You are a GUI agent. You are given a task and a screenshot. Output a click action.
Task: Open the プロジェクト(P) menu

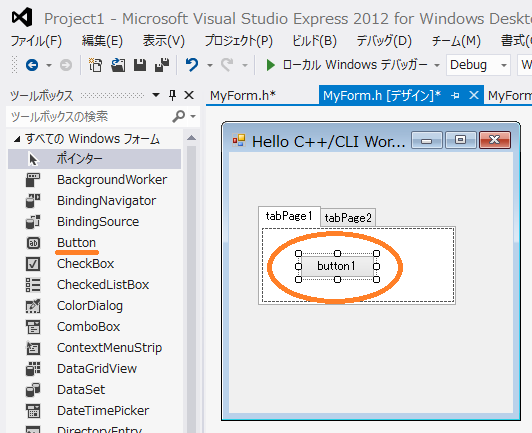coord(239,41)
